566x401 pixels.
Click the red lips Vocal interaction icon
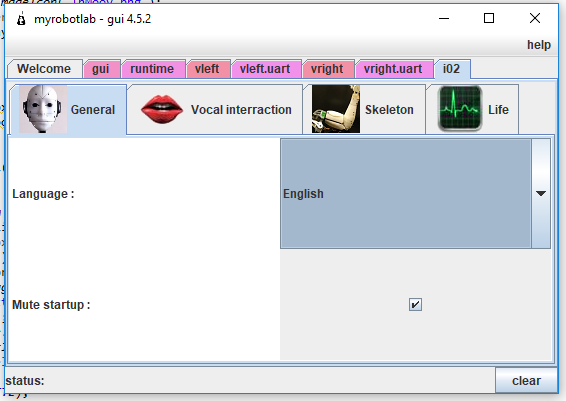(x=162, y=109)
